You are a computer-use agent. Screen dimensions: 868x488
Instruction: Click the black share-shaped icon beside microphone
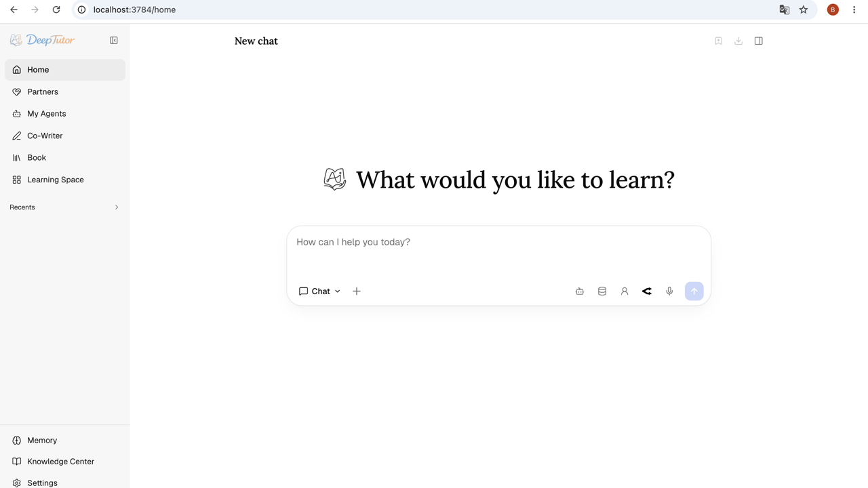point(647,291)
